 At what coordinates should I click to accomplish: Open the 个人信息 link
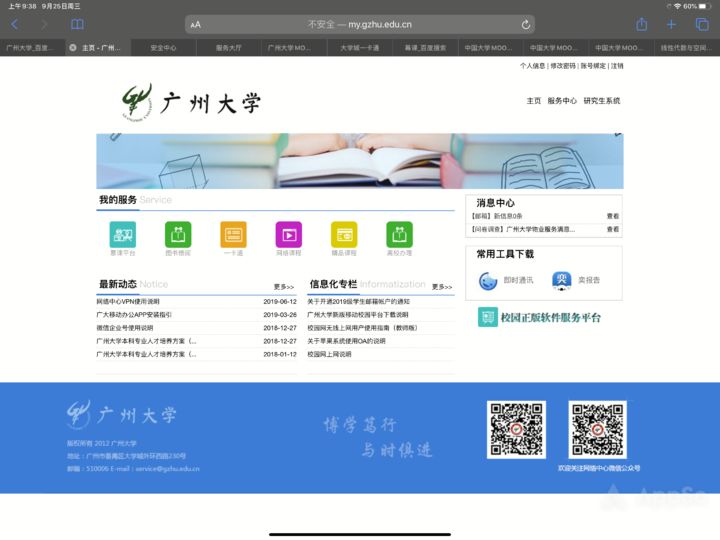tap(532, 66)
